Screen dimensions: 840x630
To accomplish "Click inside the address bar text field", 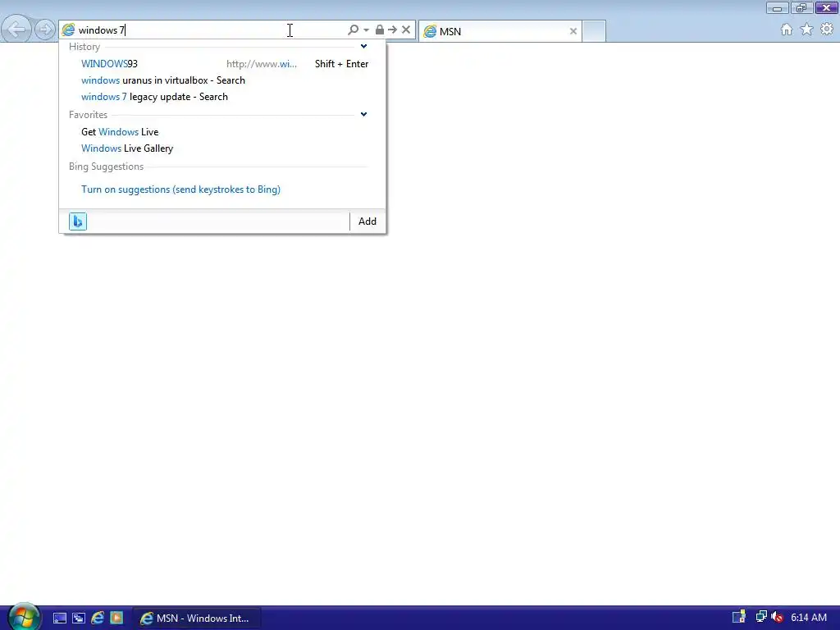I will pos(209,30).
